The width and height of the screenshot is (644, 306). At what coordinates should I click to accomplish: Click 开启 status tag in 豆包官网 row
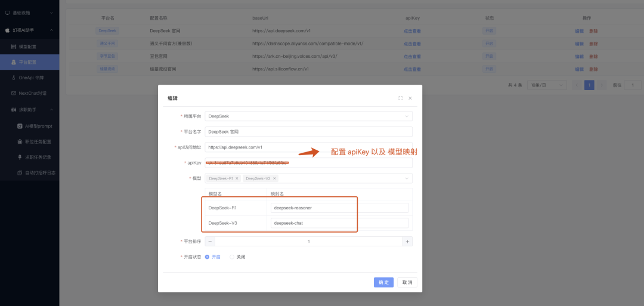pyautogui.click(x=489, y=56)
